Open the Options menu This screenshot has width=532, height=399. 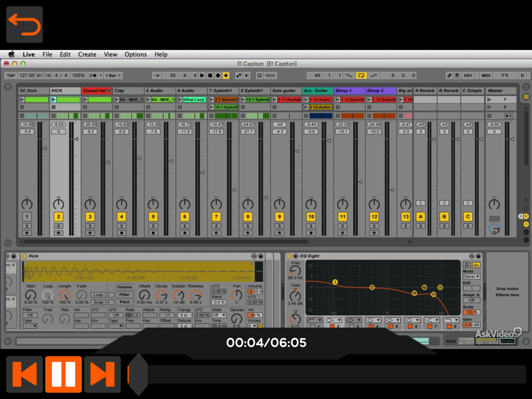[136, 54]
